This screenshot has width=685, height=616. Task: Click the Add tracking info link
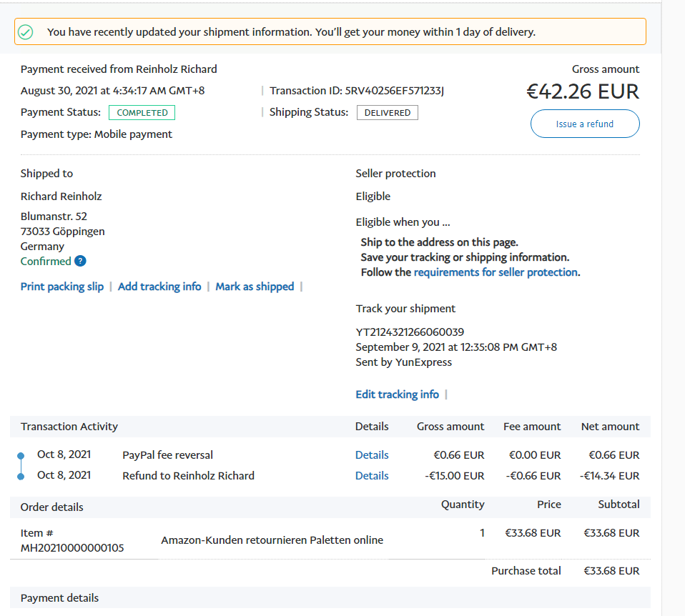159,287
